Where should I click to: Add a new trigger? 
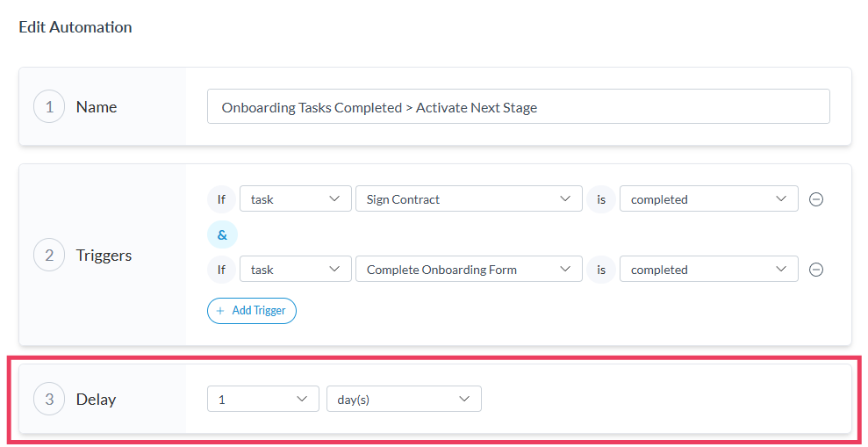[252, 311]
